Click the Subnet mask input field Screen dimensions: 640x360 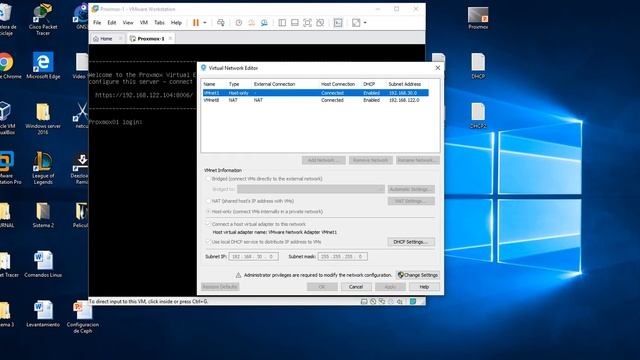342,257
